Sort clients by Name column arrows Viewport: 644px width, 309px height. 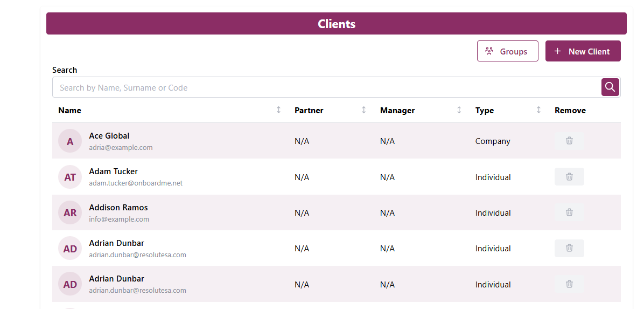coord(278,110)
